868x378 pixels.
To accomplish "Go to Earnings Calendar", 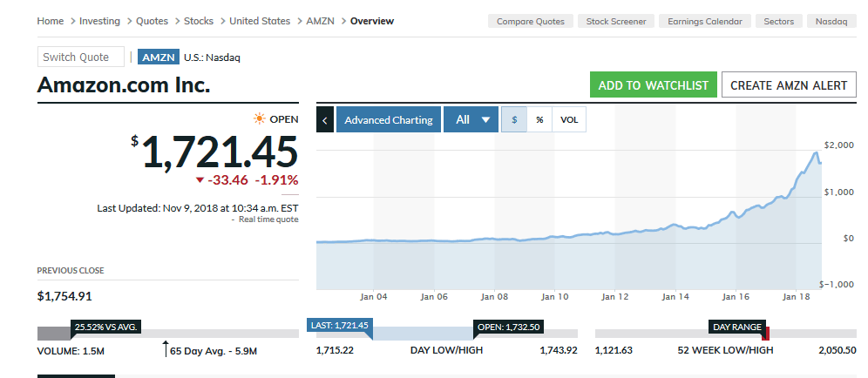I will (705, 21).
